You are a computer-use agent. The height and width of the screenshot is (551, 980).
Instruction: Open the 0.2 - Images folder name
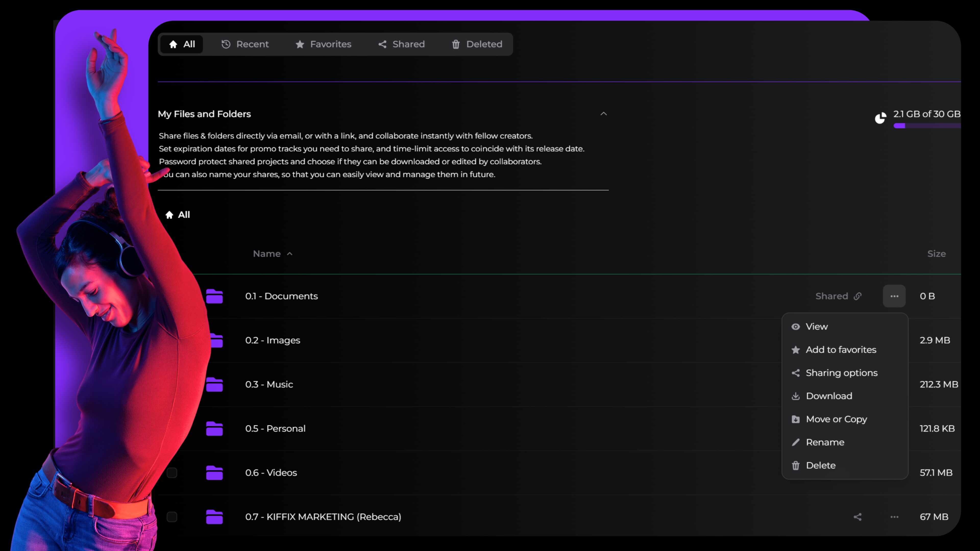point(272,340)
